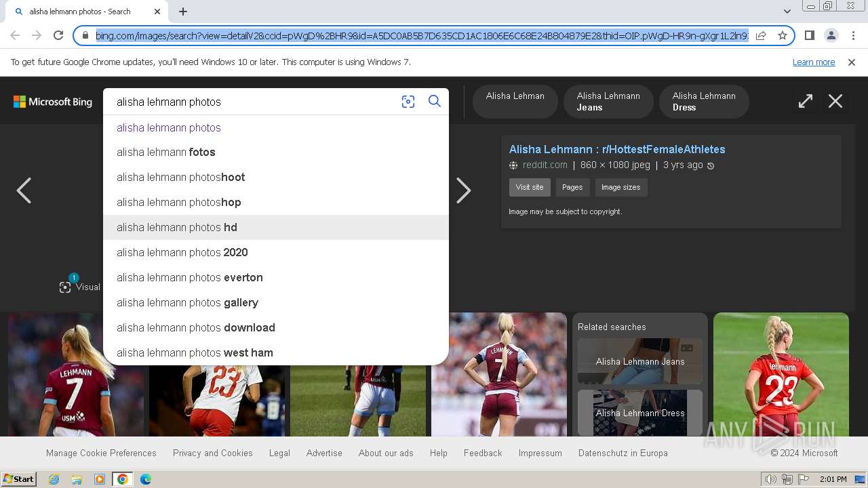Screen dimensions: 868x488
Task: Click the visual search camera icon
Action: 408,102
